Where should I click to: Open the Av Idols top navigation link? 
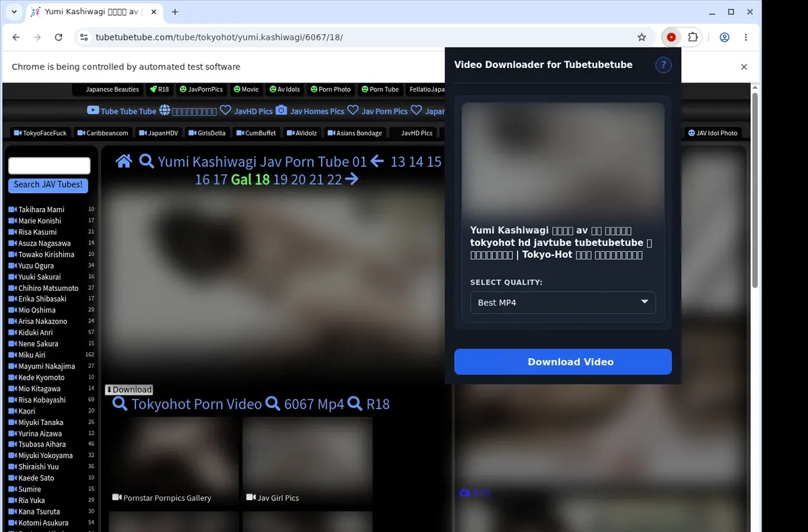coord(286,89)
